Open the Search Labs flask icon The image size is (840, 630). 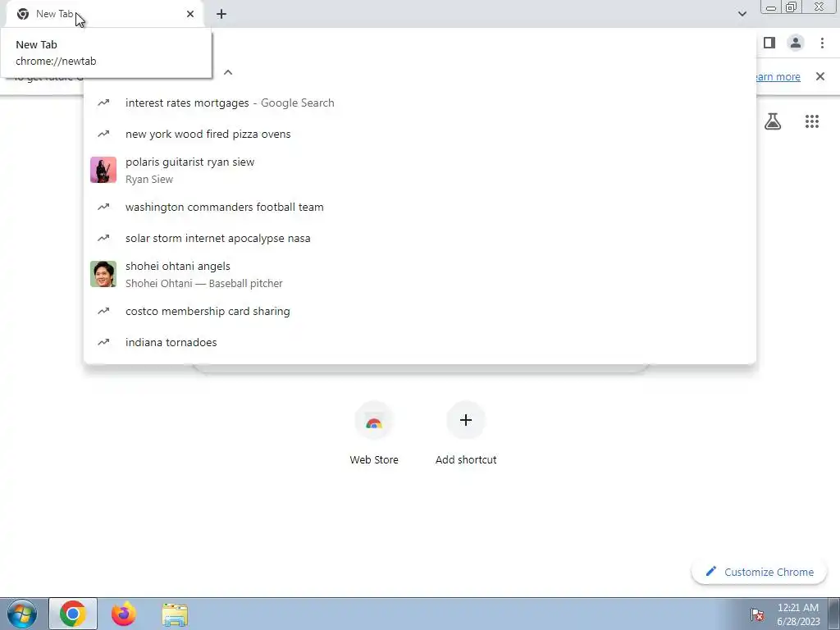773,121
